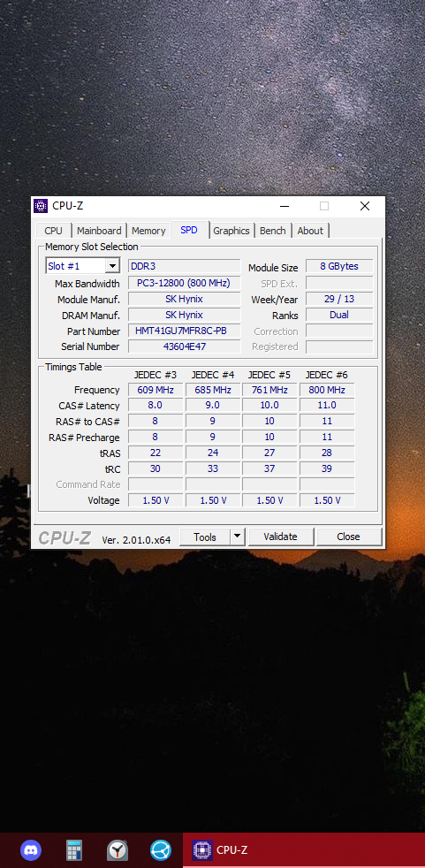The image size is (425, 868).
Task: Click tRC value 39
Action: pos(327,468)
